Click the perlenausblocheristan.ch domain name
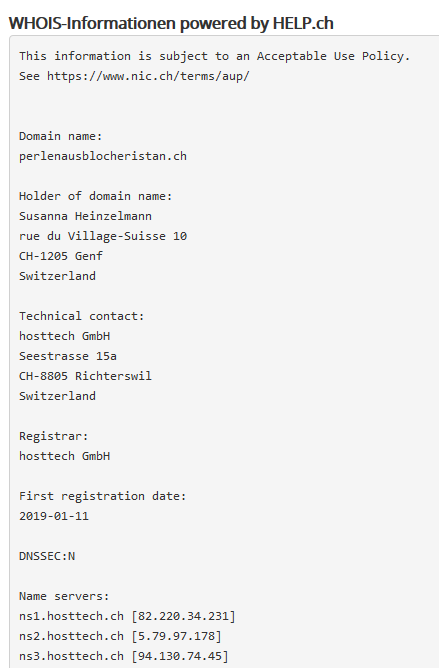 click(x=103, y=156)
